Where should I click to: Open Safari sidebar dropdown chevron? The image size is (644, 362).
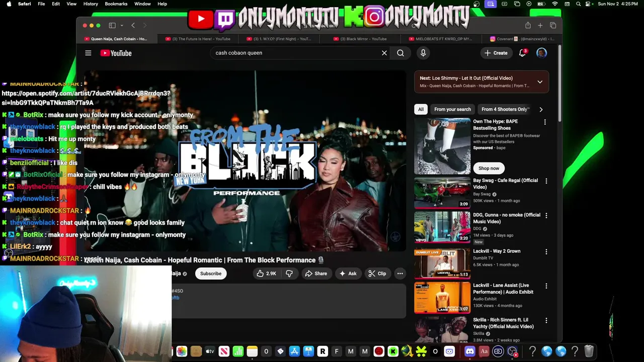[121, 25]
